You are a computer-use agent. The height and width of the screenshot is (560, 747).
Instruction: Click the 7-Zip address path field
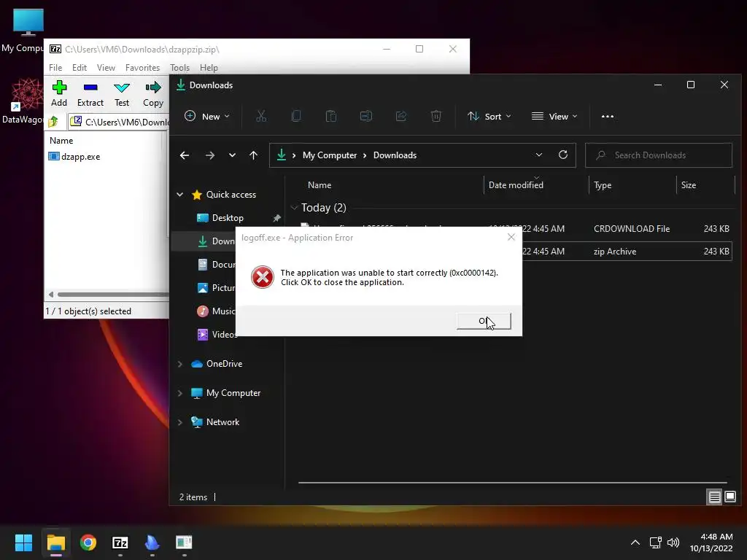pyautogui.click(x=119, y=122)
